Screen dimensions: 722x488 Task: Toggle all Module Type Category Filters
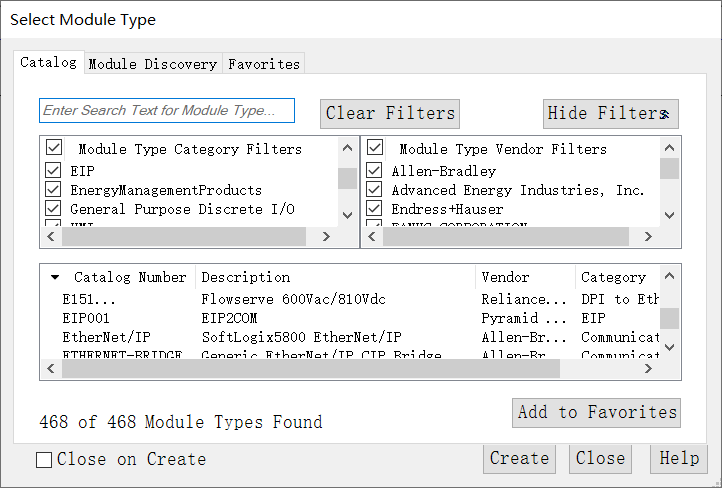[x=53, y=149]
